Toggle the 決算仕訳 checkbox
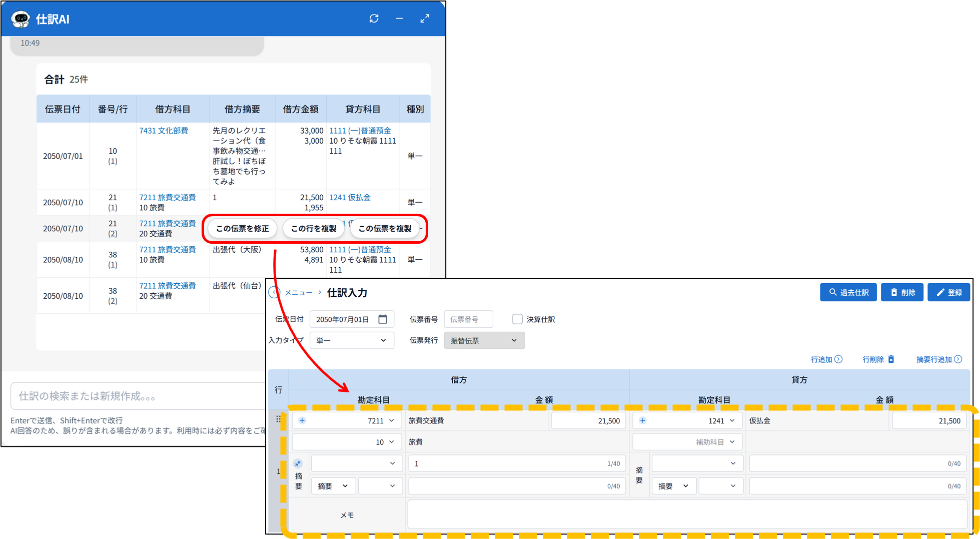Image resolution: width=980 pixels, height=539 pixels. tap(517, 319)
